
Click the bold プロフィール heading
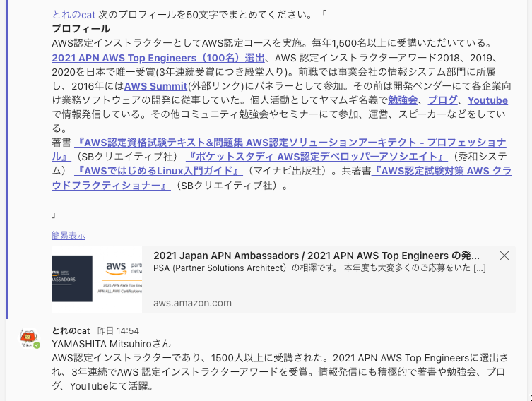point(81,29)
